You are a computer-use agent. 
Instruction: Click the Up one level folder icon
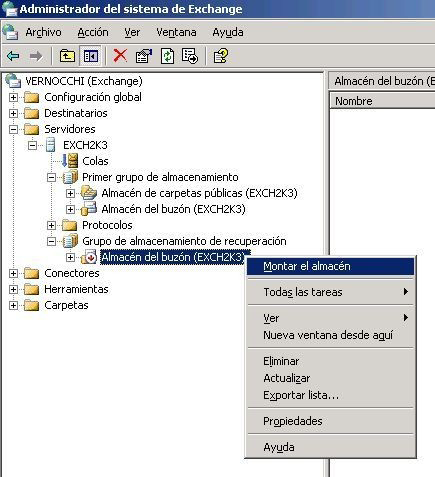pos(67,56)
